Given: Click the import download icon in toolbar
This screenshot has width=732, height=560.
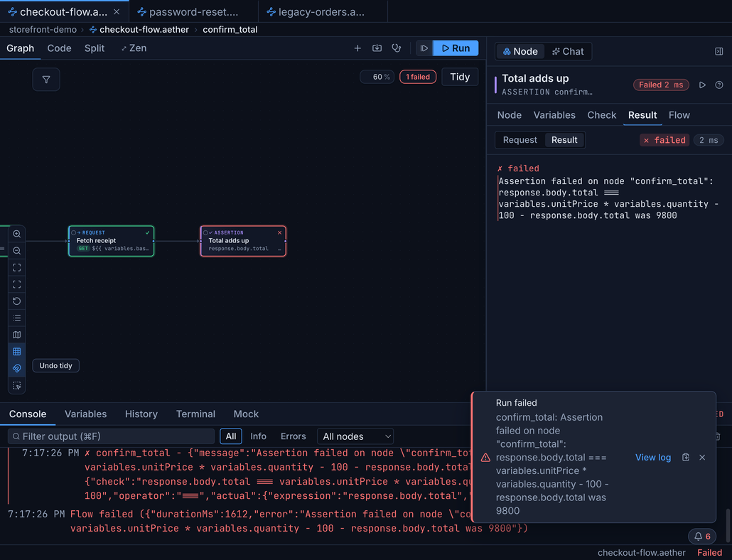Looking at the screenshot, I should [377, 48].
